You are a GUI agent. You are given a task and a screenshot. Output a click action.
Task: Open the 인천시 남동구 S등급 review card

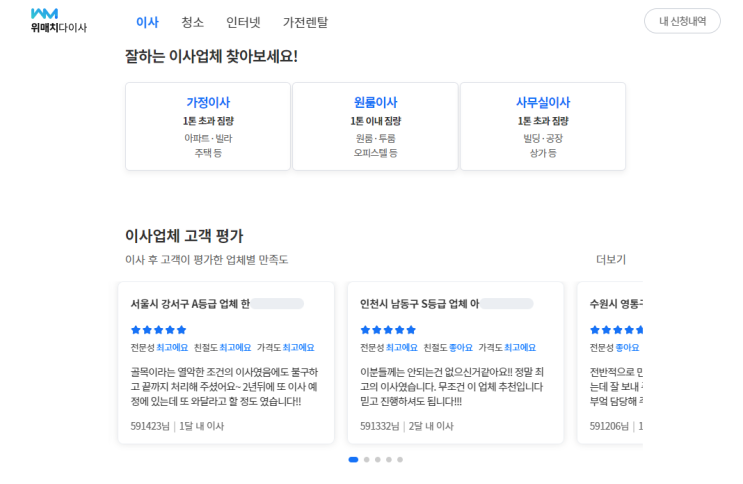[455, 363]
